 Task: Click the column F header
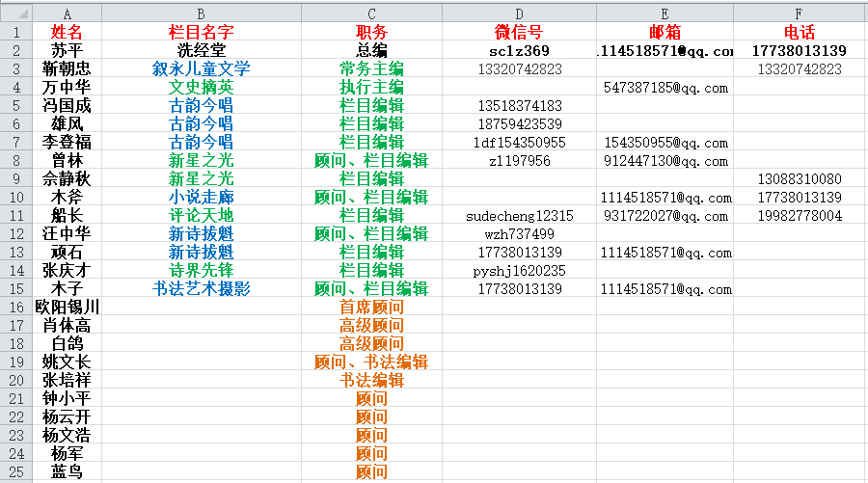[799, 13]
